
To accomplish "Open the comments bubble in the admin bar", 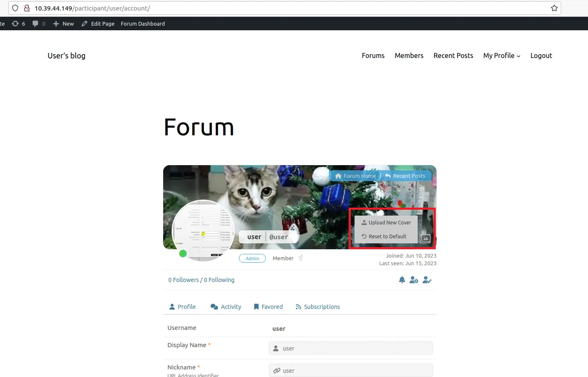I will (x=39, y=24).
